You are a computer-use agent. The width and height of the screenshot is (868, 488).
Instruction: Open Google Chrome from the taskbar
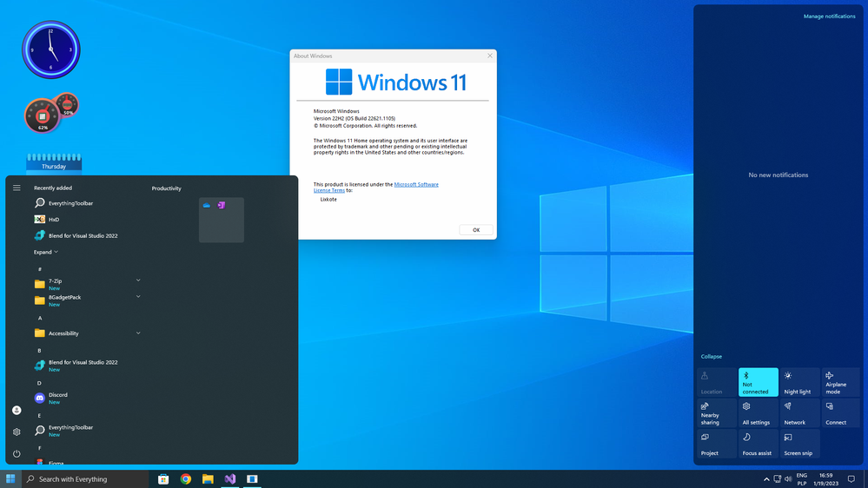[185, 479]
